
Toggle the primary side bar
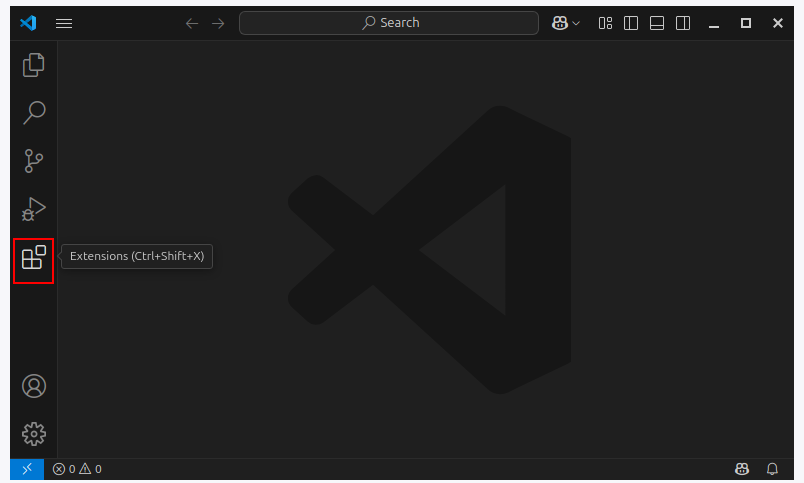[x=631, y=23]
